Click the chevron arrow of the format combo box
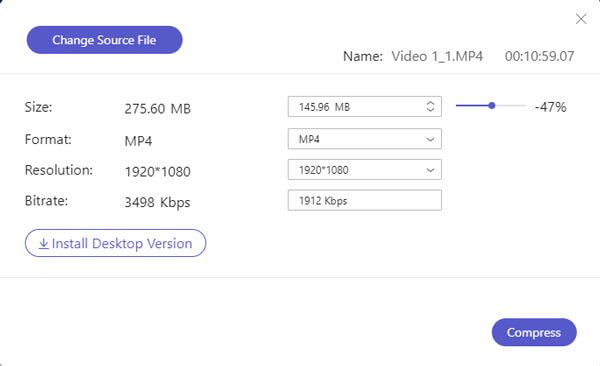The height and width of the screenshot is (366, 600). pos(430,139)
